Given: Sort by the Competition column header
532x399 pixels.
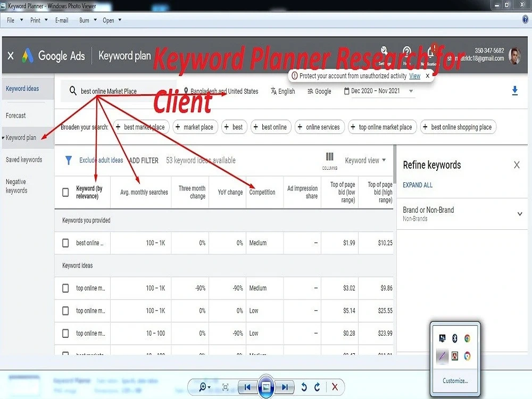Looking at the screenshot, I should [262, 192].
